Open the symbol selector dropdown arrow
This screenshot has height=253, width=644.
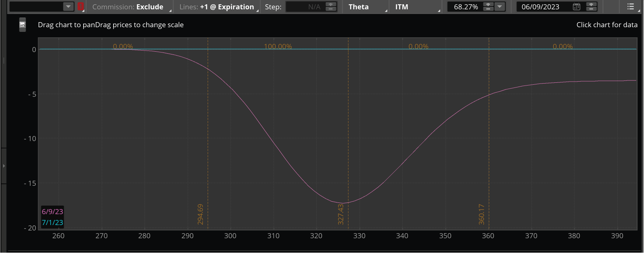point(68,7)
